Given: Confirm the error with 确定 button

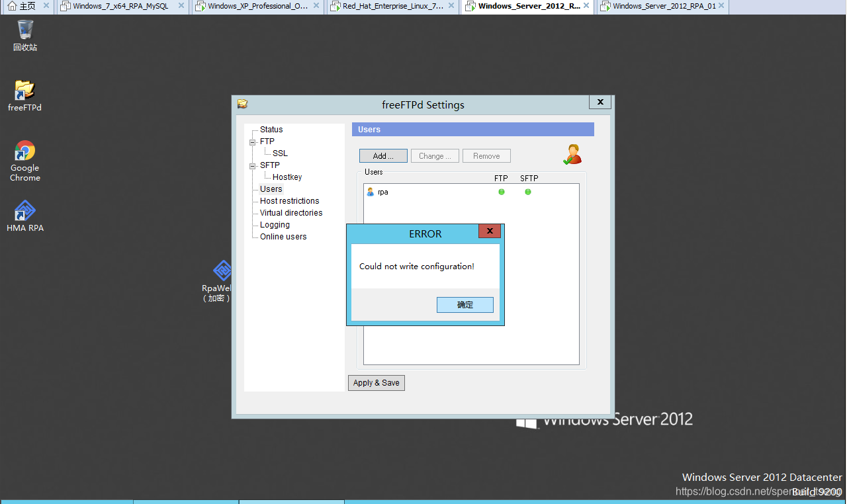Looking at the screenshot, I should click(465, 305).
